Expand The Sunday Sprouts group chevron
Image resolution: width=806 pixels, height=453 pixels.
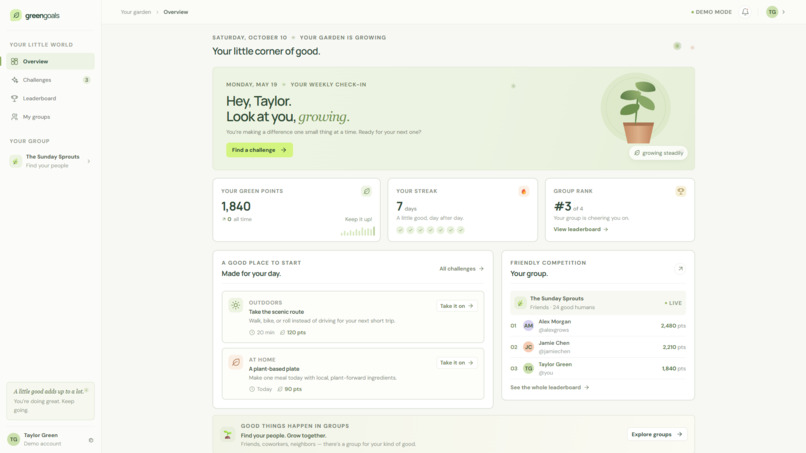[x=89, y=161]
